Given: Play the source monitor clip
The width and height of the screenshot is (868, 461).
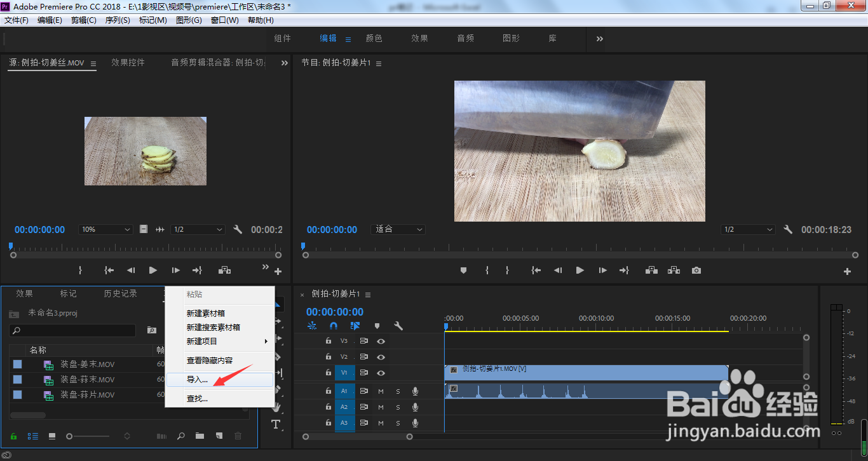Looking at the screenshot, I should [x=153, y=270].
